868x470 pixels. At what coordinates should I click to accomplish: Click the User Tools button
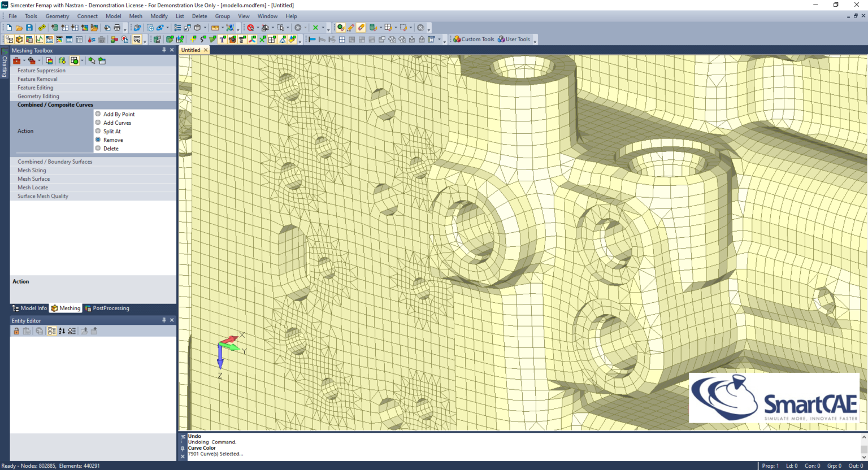514,39
